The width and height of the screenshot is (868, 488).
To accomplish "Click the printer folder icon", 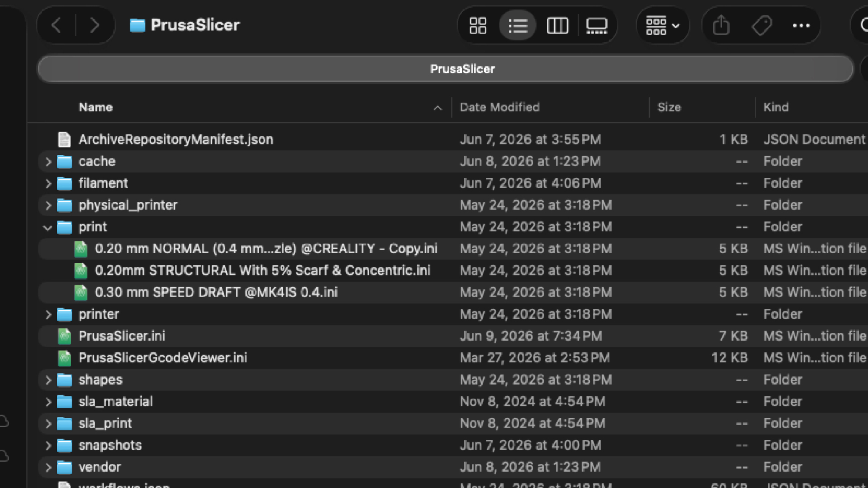I will pyautogui.click(x=64, y=314).
